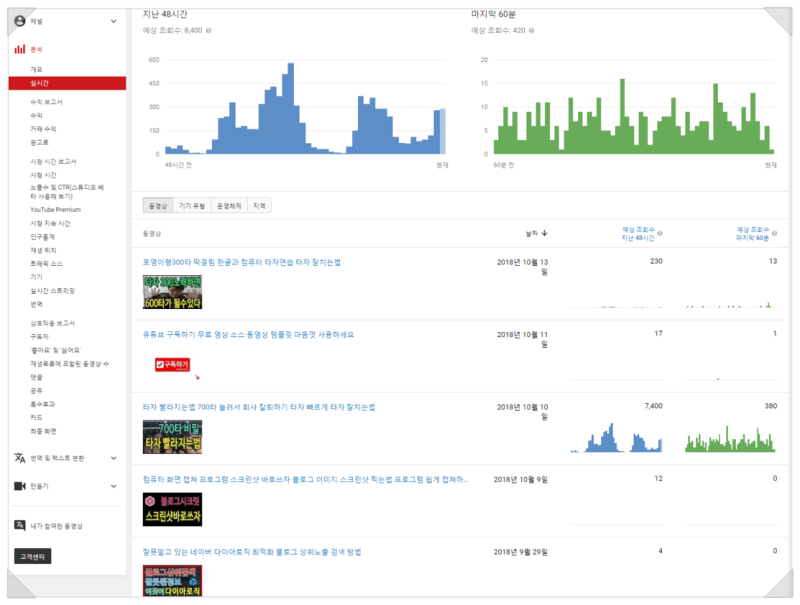Select 실시간 in the sidebar
Image resolution: width=800 pixels, height=605 pixels.
click(x=67, y=83)
